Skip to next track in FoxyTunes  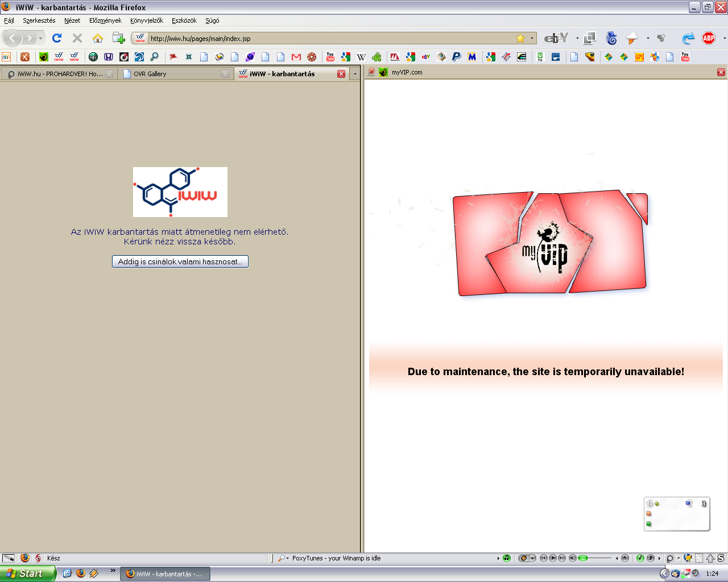click(x=562, y=558)
